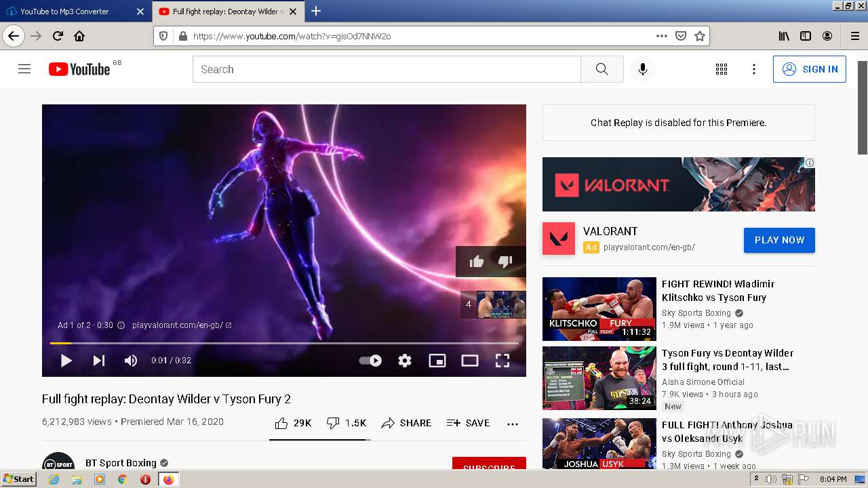Open player settings gear
Image resolution: width=868 pixels, height=488 pixels.
(405, 361)
